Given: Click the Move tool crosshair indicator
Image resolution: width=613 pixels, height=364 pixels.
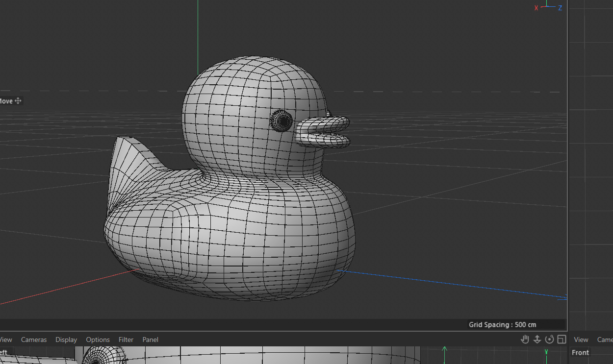Looking at the screenshot, I should (x=18, y=101).
